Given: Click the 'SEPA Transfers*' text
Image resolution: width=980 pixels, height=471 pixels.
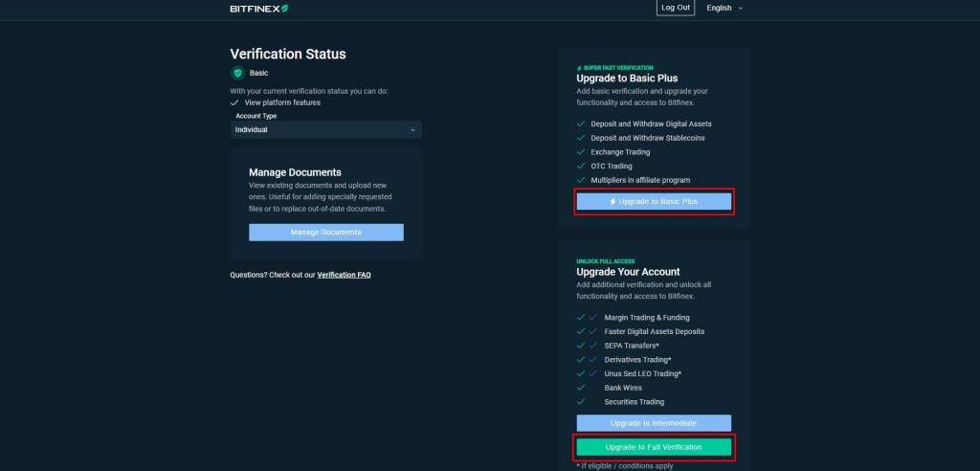Looking at the screenshot, I should click(632, 346).
